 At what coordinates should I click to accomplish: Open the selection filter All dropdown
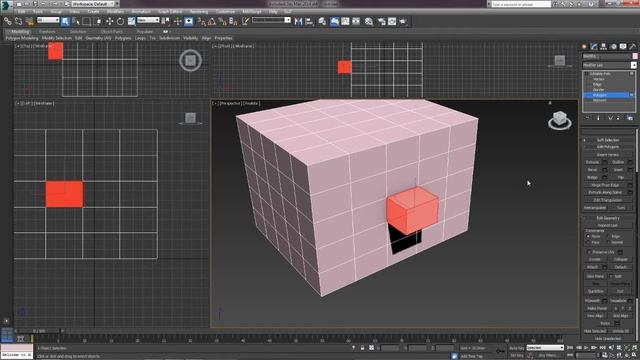48,20
